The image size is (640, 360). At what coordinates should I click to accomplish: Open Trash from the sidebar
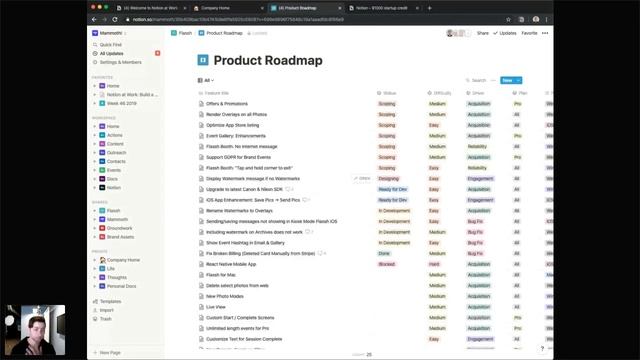105,319
